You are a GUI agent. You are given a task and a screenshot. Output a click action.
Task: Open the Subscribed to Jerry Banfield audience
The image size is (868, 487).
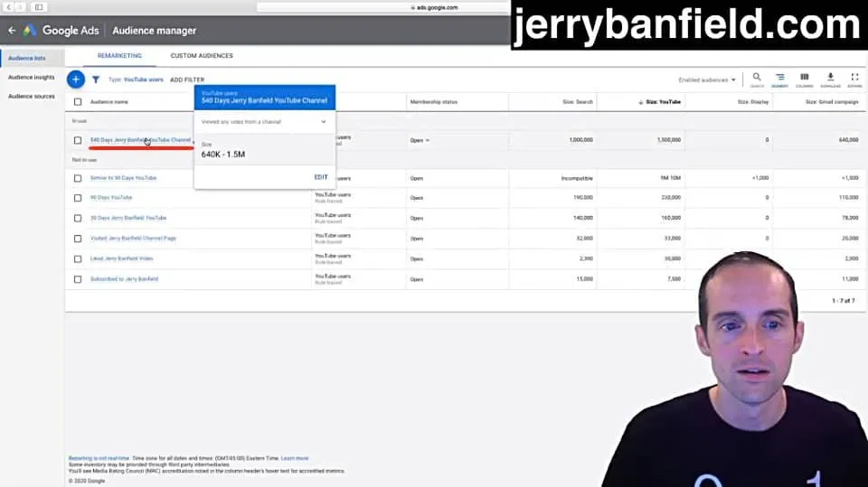[125, 279]
